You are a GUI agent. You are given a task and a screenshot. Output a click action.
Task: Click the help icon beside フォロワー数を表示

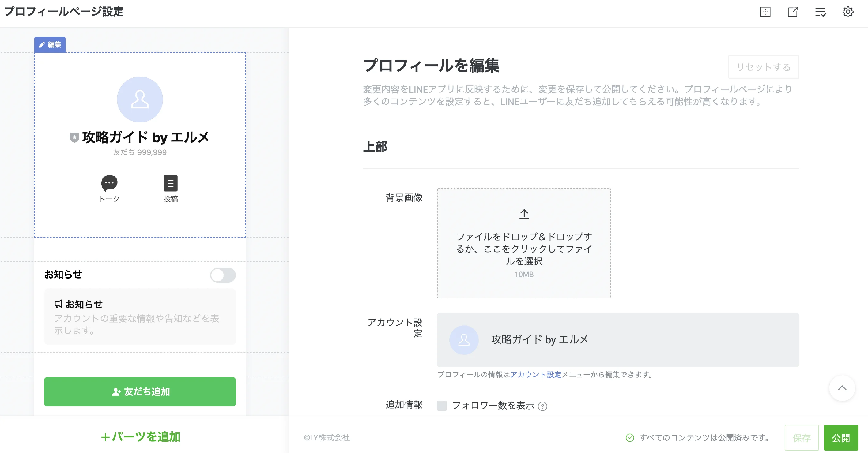[x=542, y=406]
